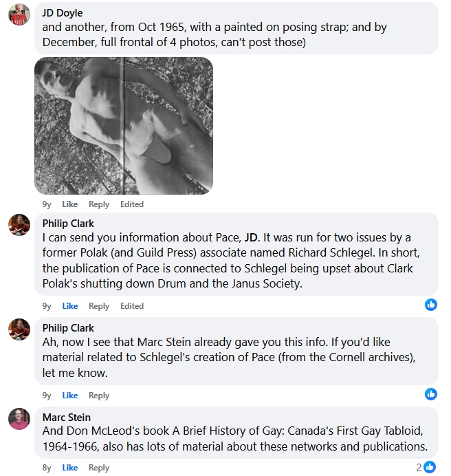Click Philip Clark's avatar on the Cornell archives comment
This screenshot has height=476, width=451.
(19, 329)
